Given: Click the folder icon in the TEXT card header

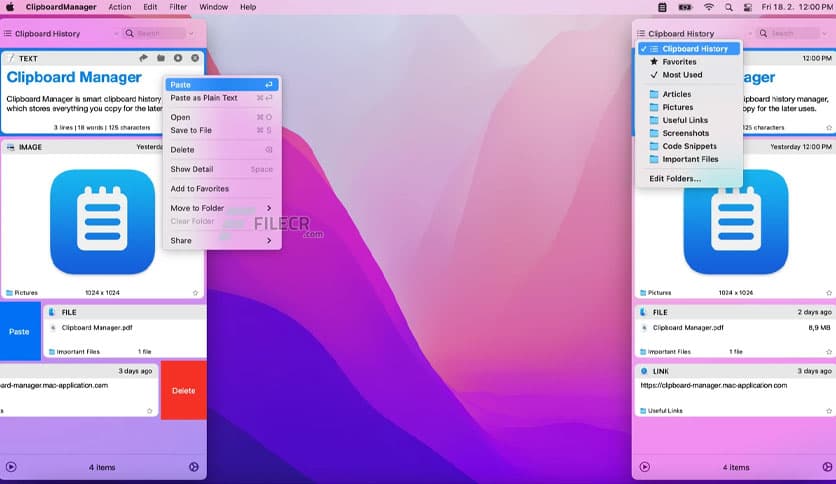Looking at the screenshot, I should (160, 58).
